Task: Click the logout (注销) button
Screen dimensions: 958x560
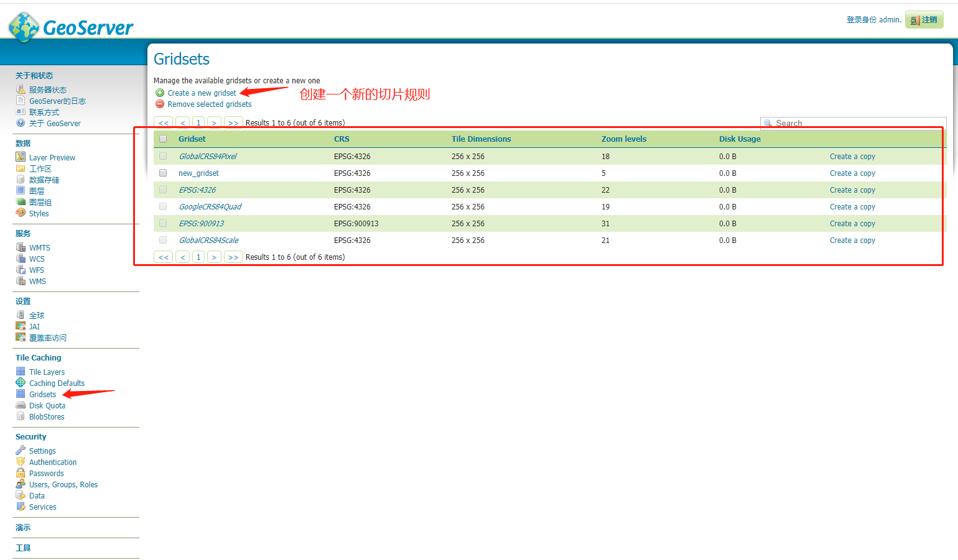Action: (x=924, y=20)
